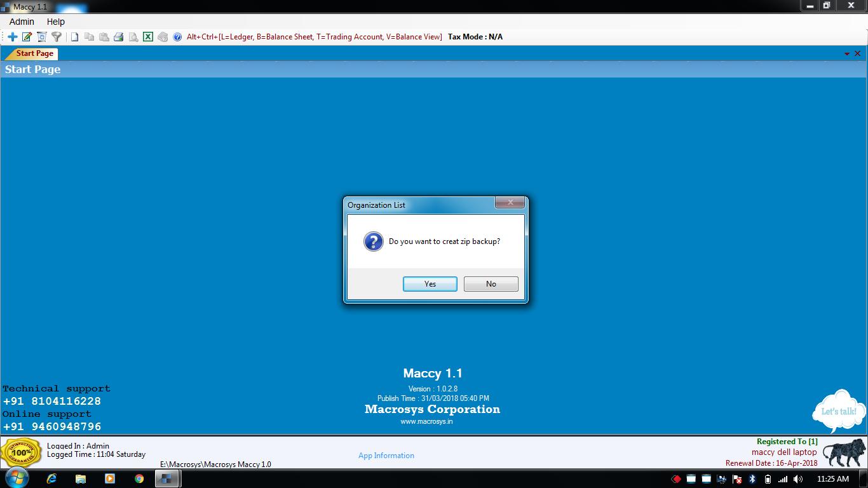The width and height of the screenshot is (868, 488).
Task: Open the Windows Start button
Action: (17, 478)
